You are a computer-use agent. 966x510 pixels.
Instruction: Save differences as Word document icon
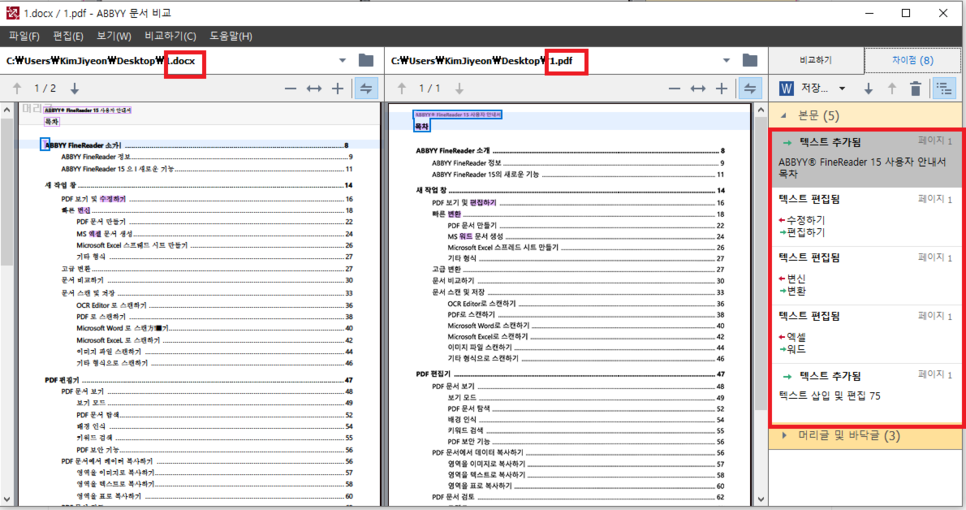(786, 89)
